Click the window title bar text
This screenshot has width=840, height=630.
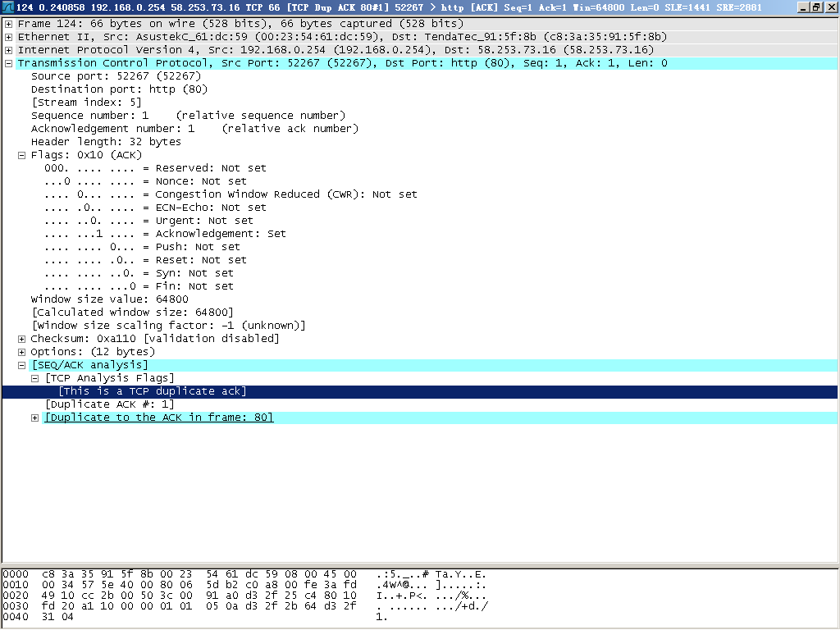pos(389,7)
